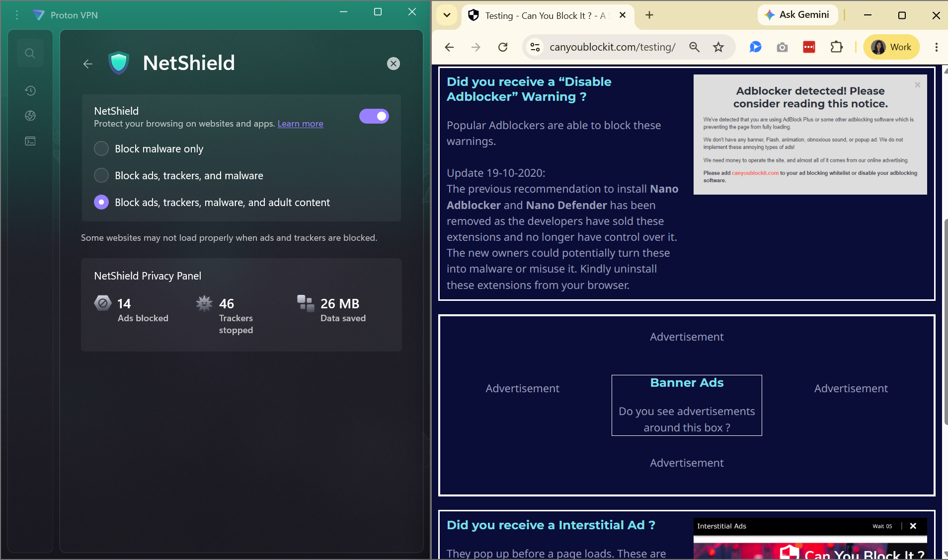Open the Chrome Extensions puzzle icon

[x=837, y=47]
